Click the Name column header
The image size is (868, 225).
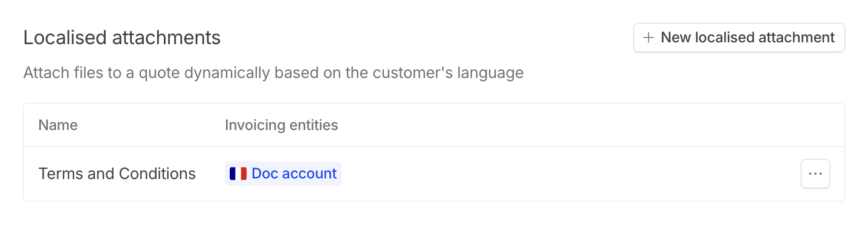(x=58, y=125)
